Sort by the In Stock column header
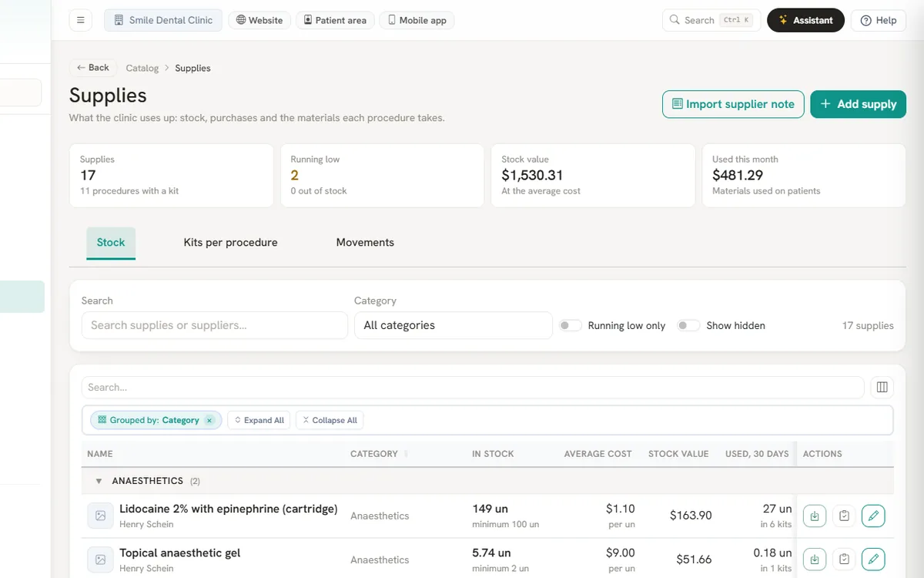This screenshot has width=924, height=578. (493, 454)
